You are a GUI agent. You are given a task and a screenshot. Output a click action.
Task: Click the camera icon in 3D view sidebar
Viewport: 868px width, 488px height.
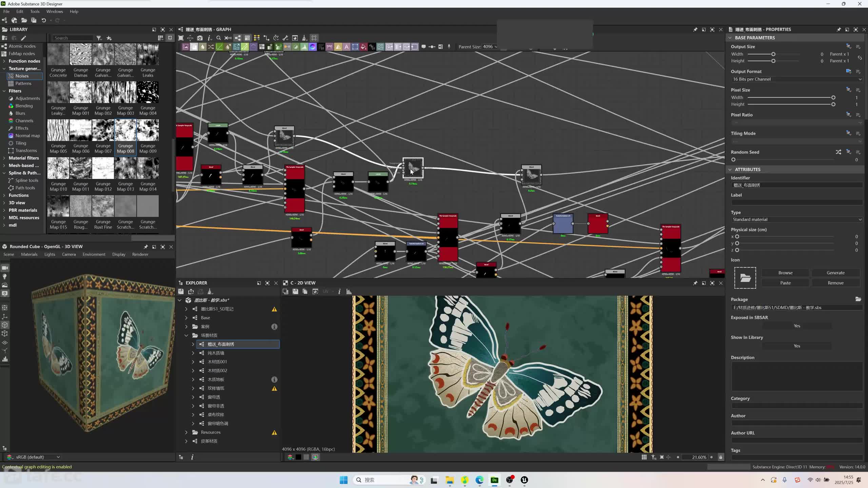point(5,268)
